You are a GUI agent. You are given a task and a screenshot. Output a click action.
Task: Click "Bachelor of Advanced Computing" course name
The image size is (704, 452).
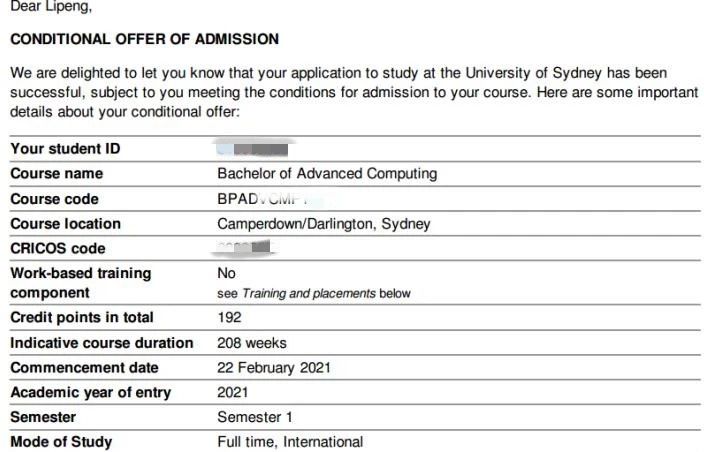tap(327, 174)
